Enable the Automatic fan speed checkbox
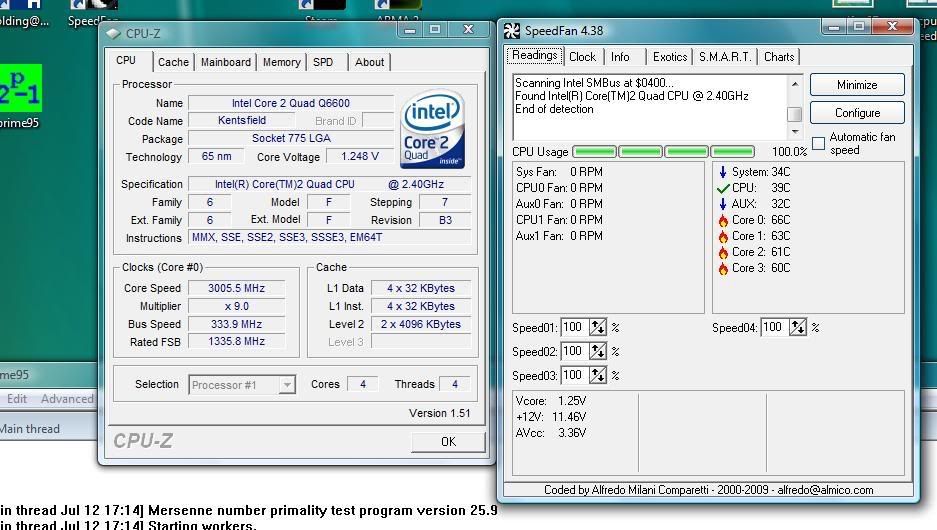937x530 pixels. pyautogui.click(x=819, y=143)
